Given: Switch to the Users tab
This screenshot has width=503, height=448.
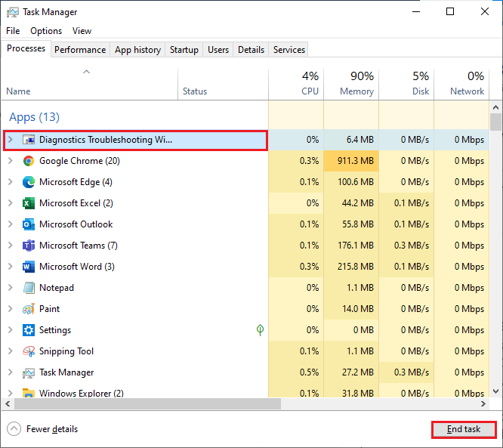Looking at the screenshot, I should click(218, 50).
